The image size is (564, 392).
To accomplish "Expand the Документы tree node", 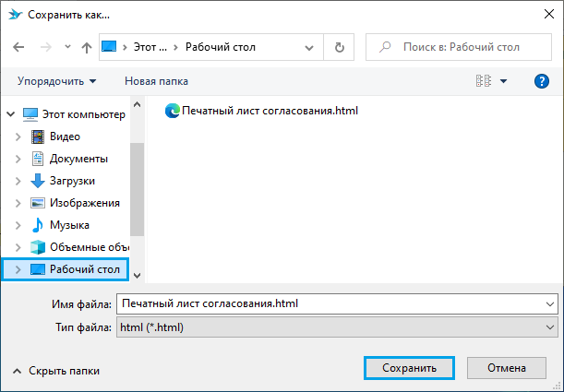I will tap(18, 159).
